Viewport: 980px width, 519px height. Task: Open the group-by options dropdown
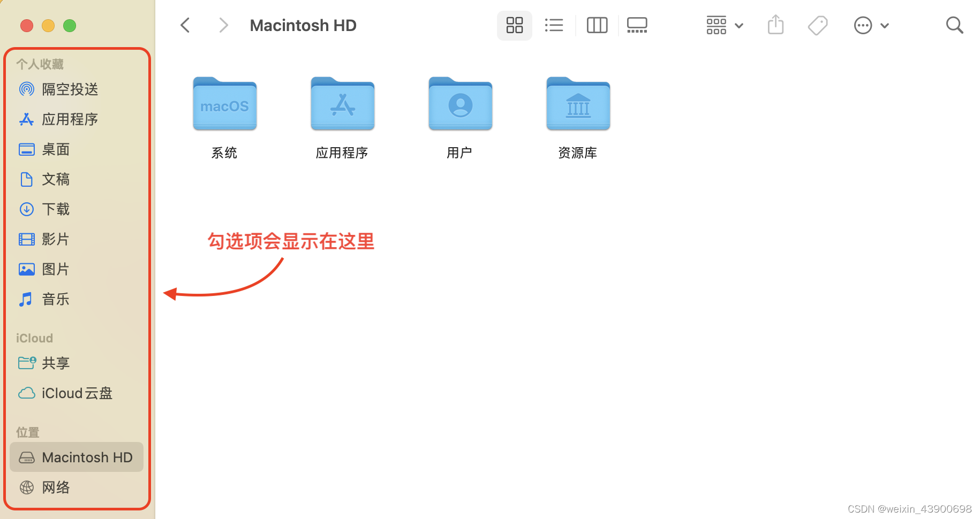tap(725, 25)
